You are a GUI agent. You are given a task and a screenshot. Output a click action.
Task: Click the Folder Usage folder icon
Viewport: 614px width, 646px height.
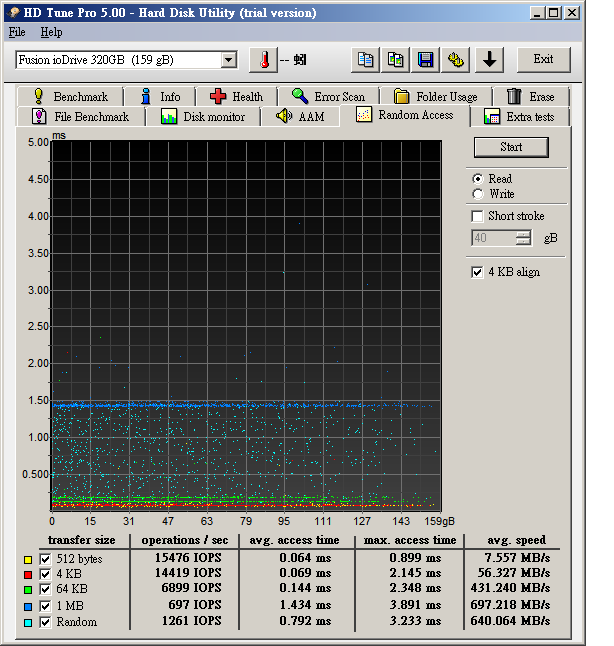[x=401, y=96]
